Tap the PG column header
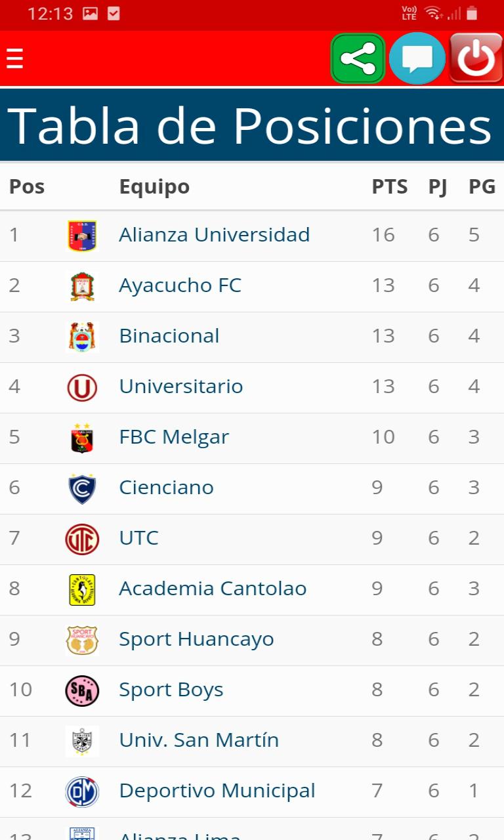Viewport: 504px width, 840px height. click(x=482, y=186)
